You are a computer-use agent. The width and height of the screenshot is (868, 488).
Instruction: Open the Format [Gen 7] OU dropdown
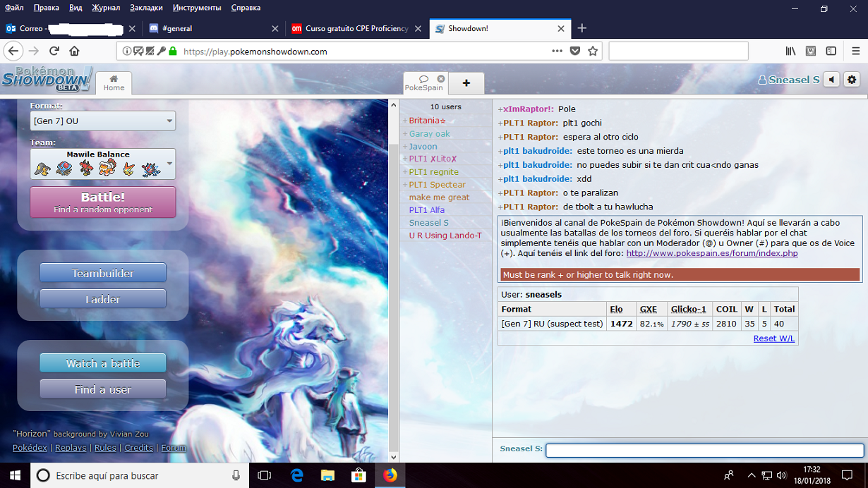click(103, 121)
